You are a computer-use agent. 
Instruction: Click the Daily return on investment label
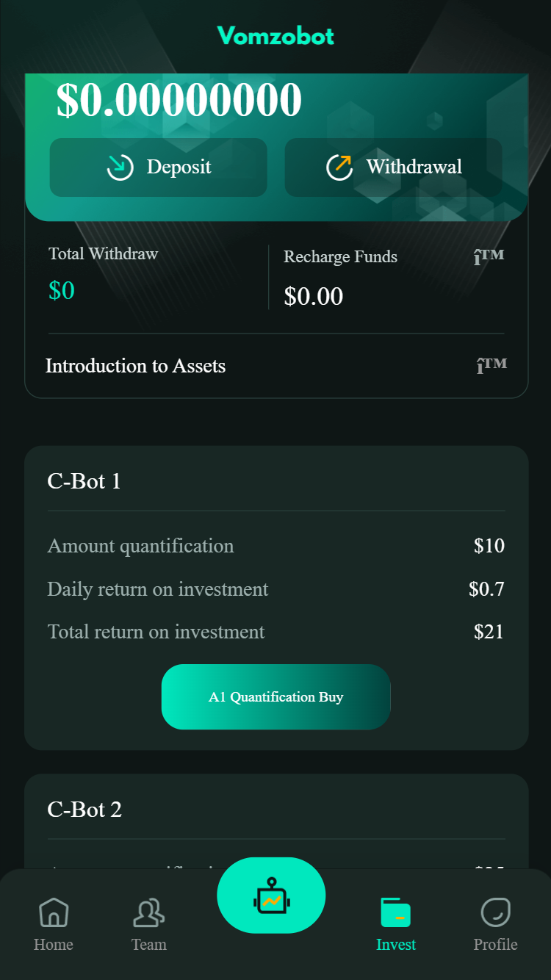click(x=158, y=589)
